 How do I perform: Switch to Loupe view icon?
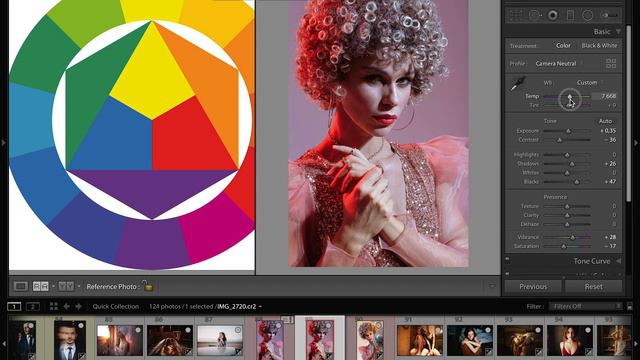pos(21,286)
